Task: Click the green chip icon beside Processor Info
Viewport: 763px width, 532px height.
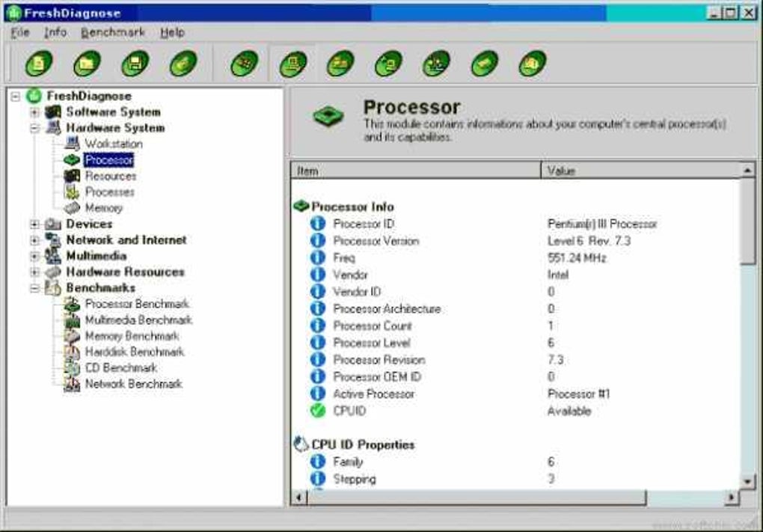Action: [301, 207]
